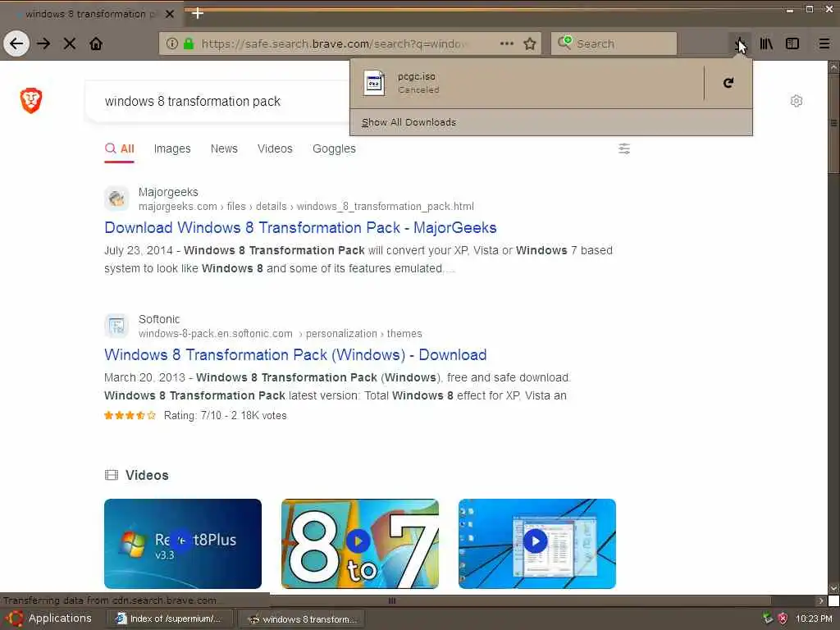Viewport: 840px width, 630px height.
Task: Switch to the News tab
Action: (224, 149)
